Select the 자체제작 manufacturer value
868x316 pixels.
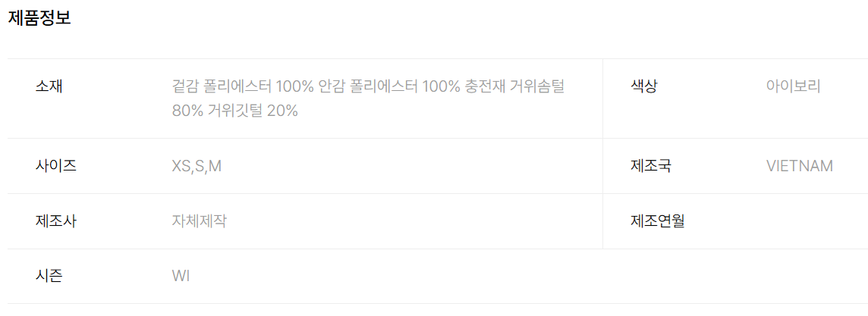coord(199,221)
